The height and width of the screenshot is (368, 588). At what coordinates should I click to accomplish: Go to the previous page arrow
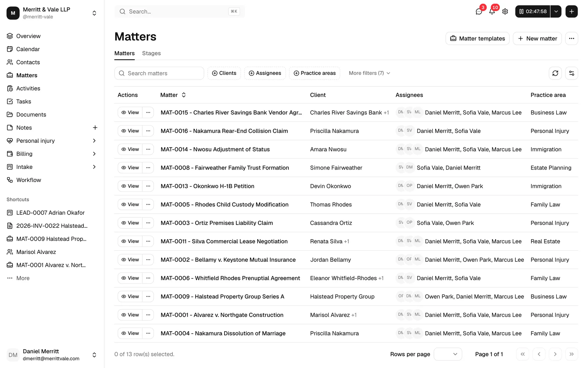539,354
